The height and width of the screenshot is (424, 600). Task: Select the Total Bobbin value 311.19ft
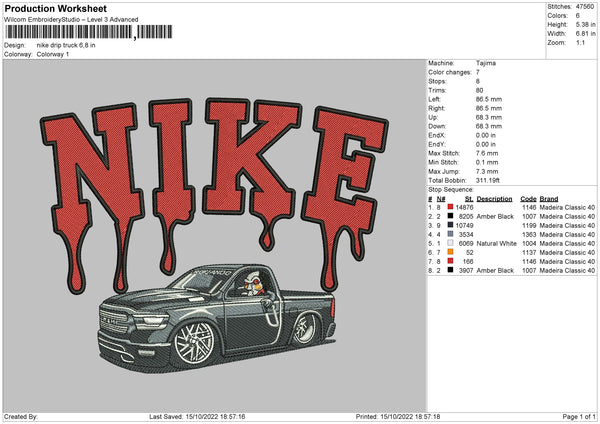point(488,180)
